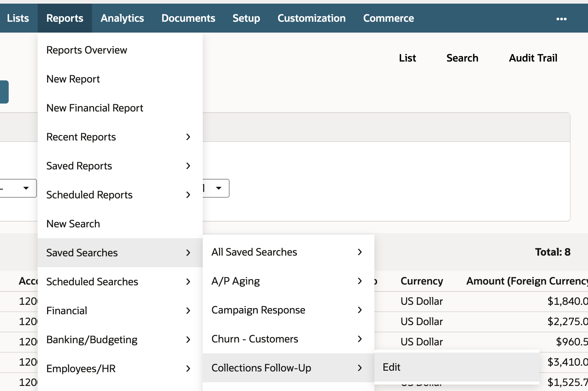Open the more options ellipsis in navigation bar
588x391 pixels.
(x=561, y=19)
